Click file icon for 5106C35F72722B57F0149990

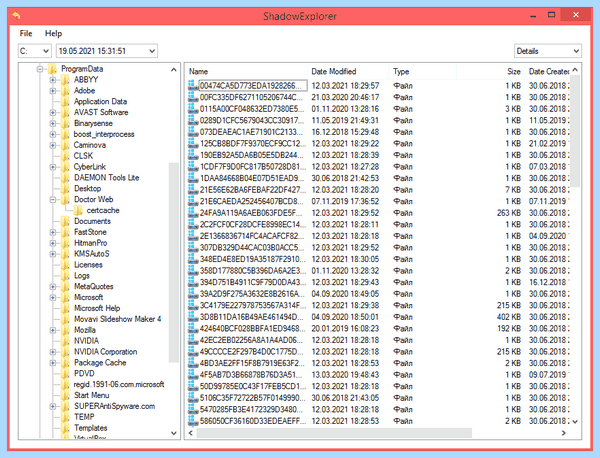(x=193, y=398)
